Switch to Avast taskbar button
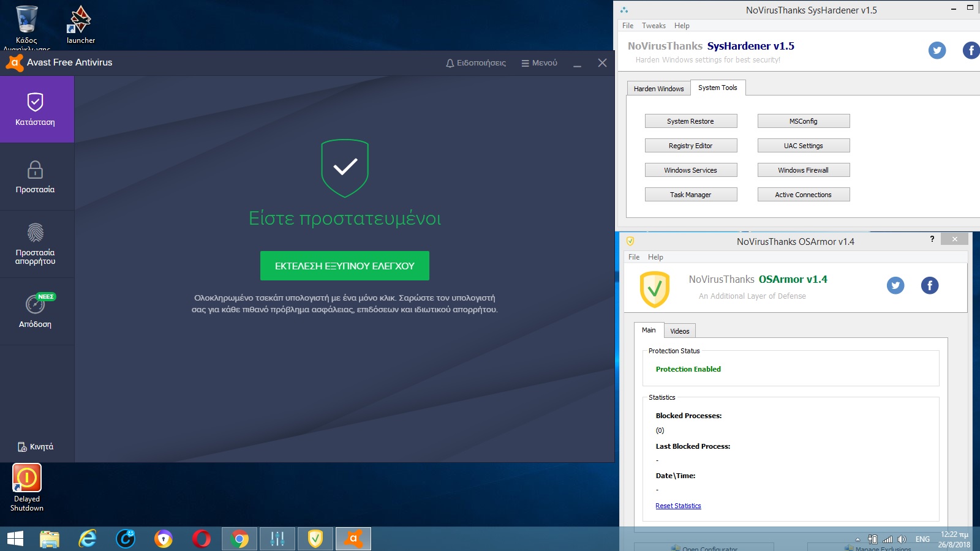Image resolution: width=980 pixels, height=551 pixels. (353, 539)
